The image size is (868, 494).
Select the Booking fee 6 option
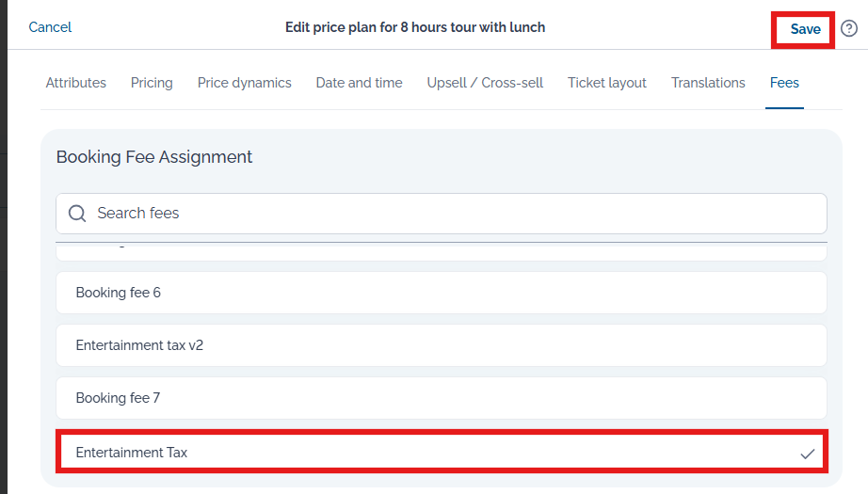[441, 293]
